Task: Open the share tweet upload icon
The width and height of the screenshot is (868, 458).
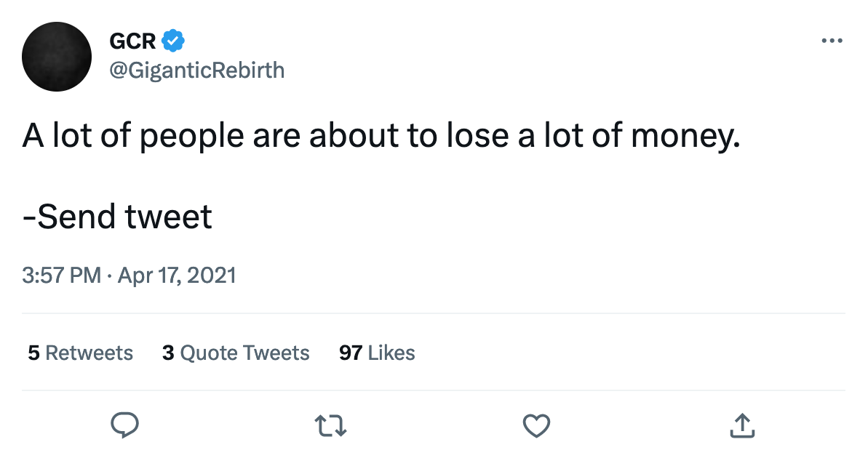Action: click(x=742, y=425)
